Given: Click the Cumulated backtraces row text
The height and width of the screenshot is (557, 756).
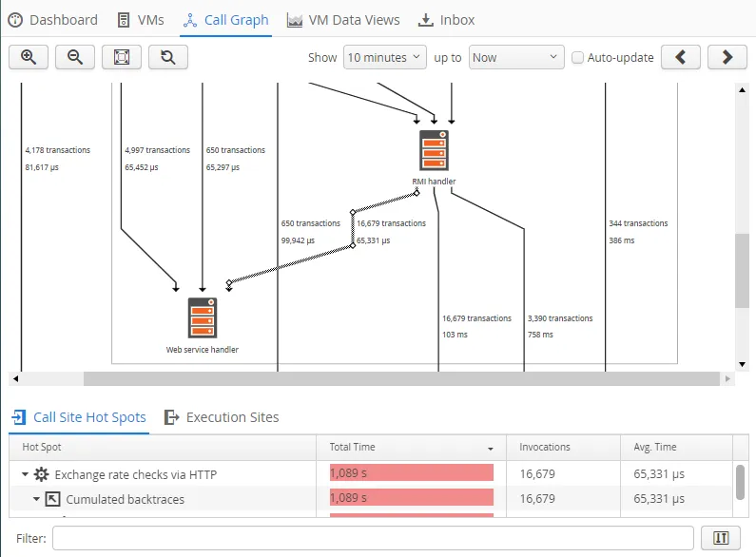Looking at the screenshot, I should point(125,499).
